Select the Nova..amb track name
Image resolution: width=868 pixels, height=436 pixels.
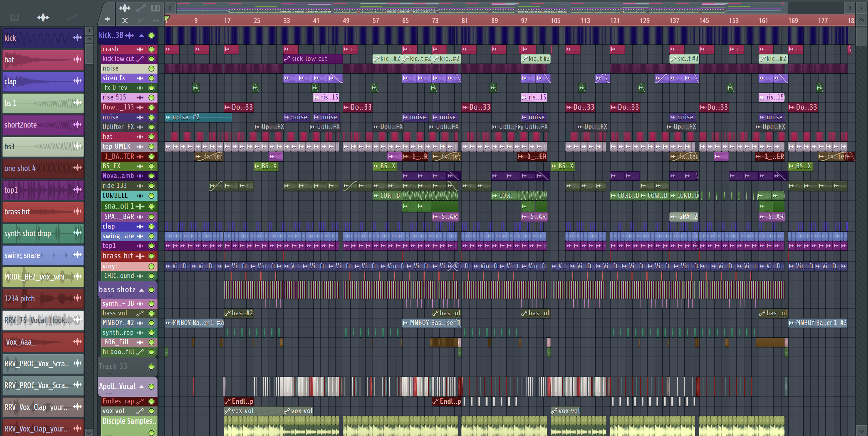pyautogui.click(x=118, y=176)
